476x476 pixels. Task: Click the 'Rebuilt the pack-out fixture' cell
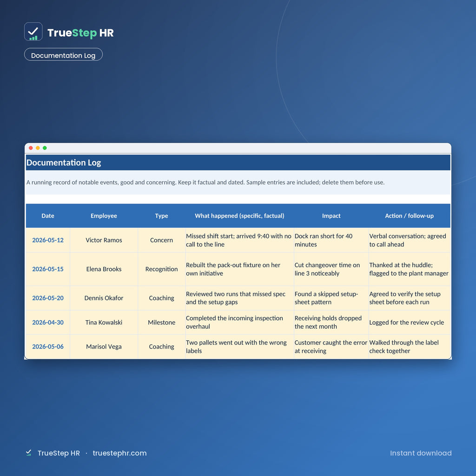click(239, 269)
